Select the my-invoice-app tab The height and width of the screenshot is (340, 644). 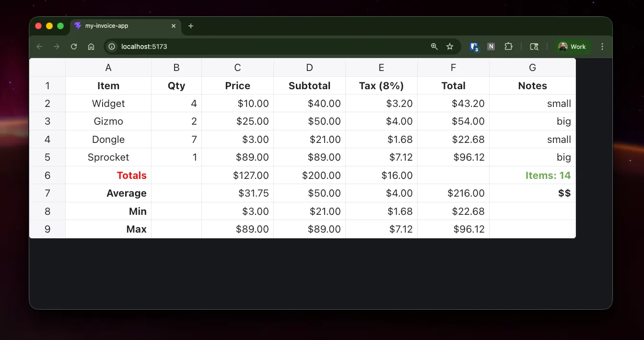click(x=120, y=26)
